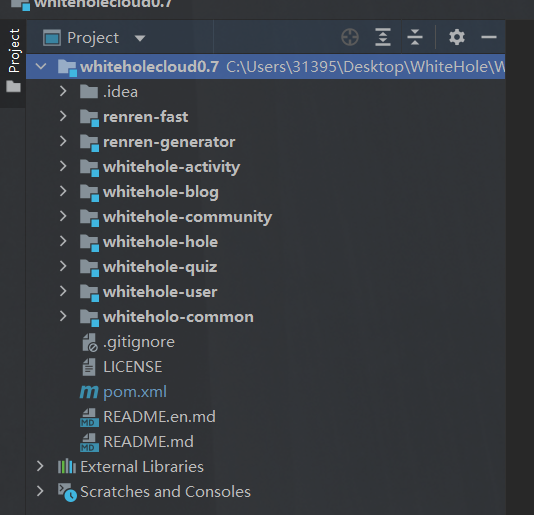
Task: Expand the renren-fast module folder
Action: pos(63,116)
